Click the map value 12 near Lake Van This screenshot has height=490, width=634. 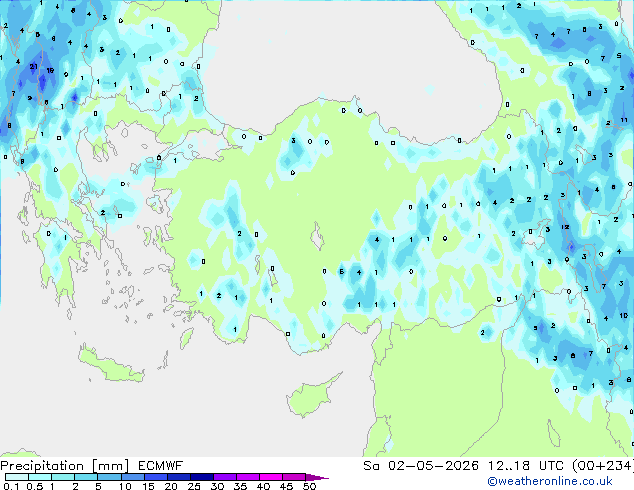click(565, 227)
